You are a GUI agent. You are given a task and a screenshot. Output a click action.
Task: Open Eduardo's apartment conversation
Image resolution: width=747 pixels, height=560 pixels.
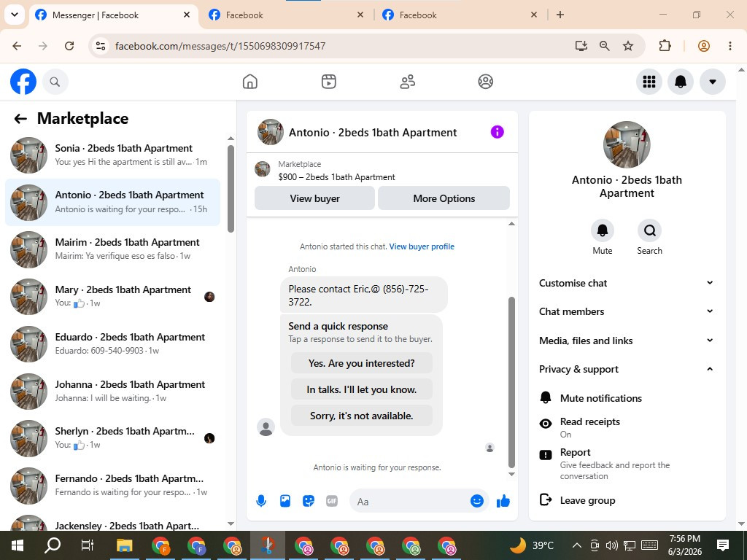pos(112,343)
